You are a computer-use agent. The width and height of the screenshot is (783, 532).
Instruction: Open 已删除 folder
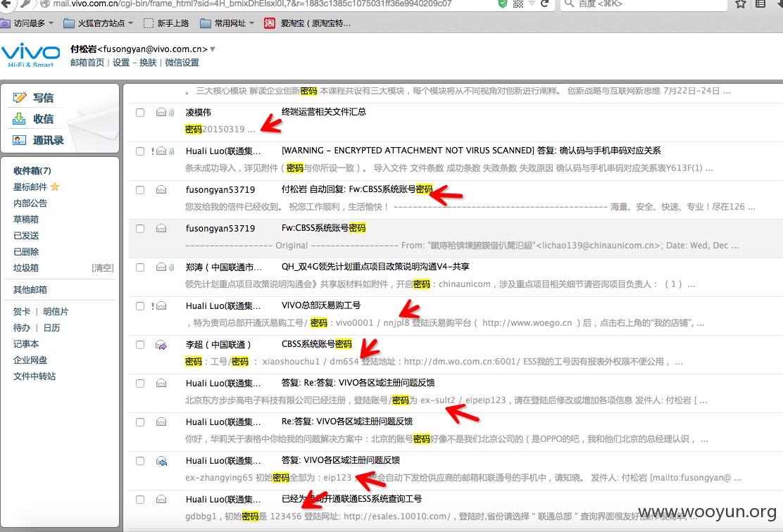26,251
